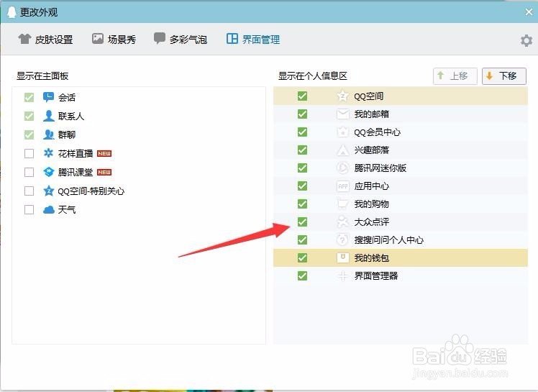Enable the 天气 checkbox
538x392 pixels.
point(29,209)
